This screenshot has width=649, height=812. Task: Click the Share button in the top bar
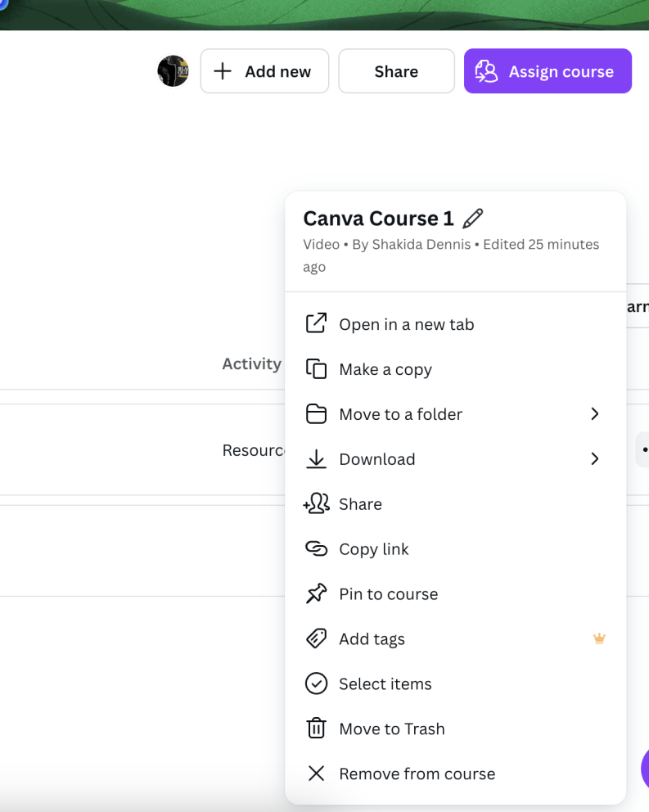396,71
